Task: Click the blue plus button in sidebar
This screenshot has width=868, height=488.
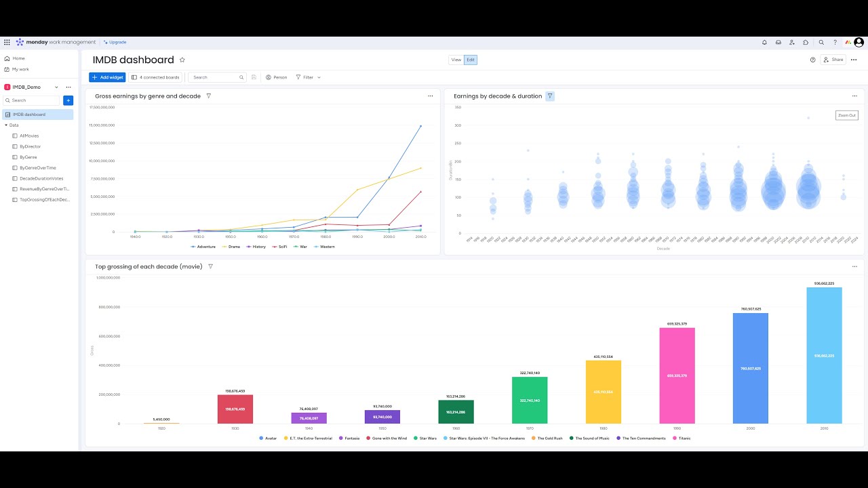Action: (x=68, y=100)
